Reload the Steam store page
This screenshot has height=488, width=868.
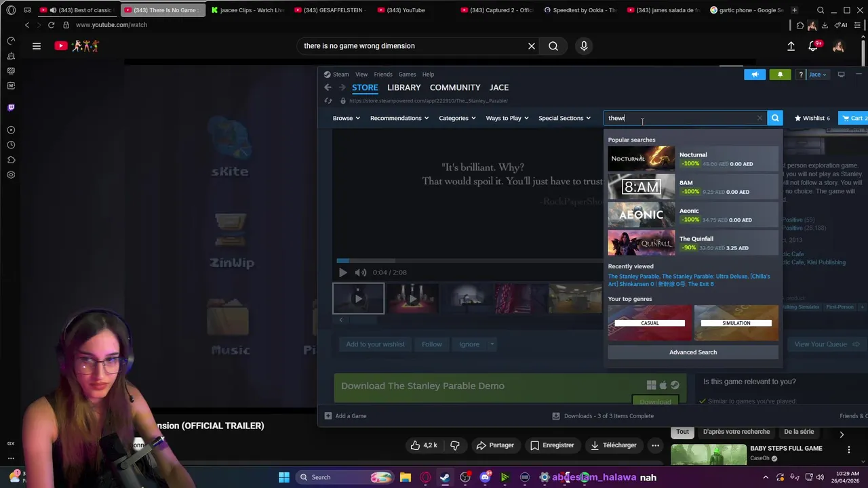click(328, 101)
